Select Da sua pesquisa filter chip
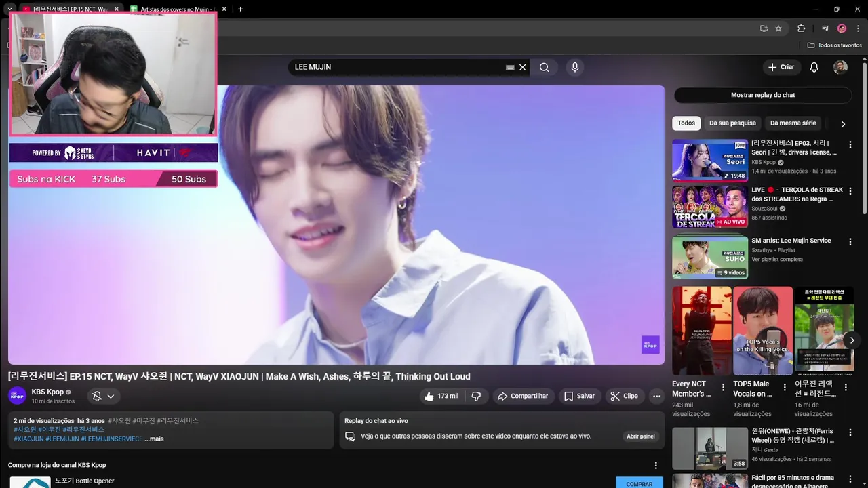 pyautogui.click(x=732, y=123)
